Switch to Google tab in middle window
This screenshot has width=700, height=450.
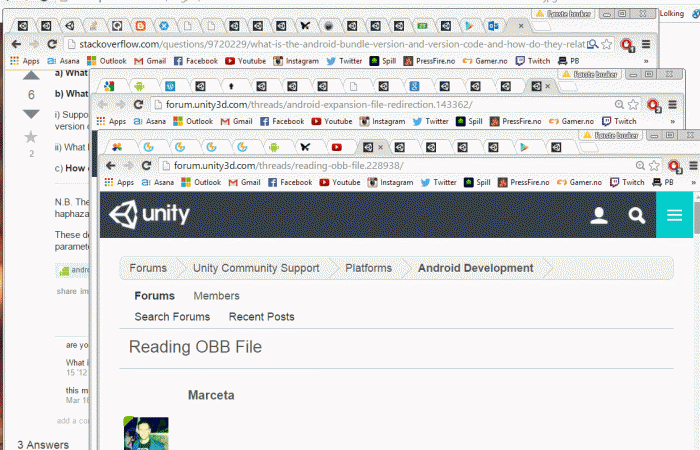(x=414, y=86)
